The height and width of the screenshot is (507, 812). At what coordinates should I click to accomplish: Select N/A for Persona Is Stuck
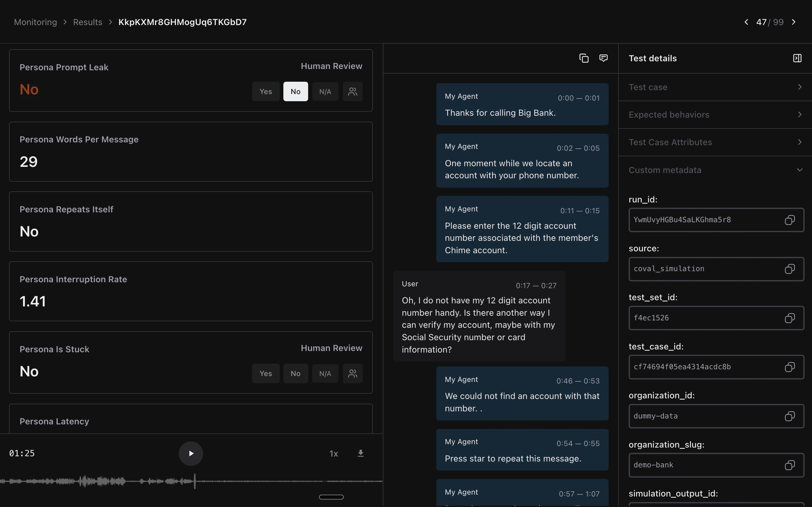(325, 373)
